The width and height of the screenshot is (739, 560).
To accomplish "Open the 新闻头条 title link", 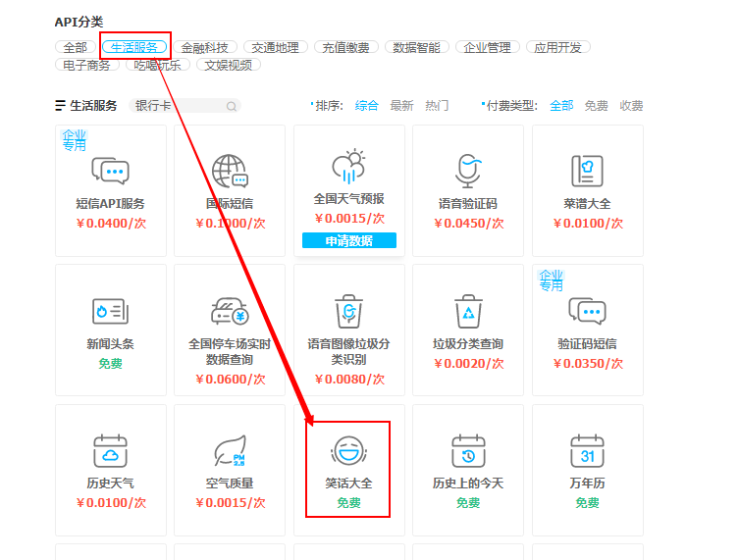I will point(110,344).
